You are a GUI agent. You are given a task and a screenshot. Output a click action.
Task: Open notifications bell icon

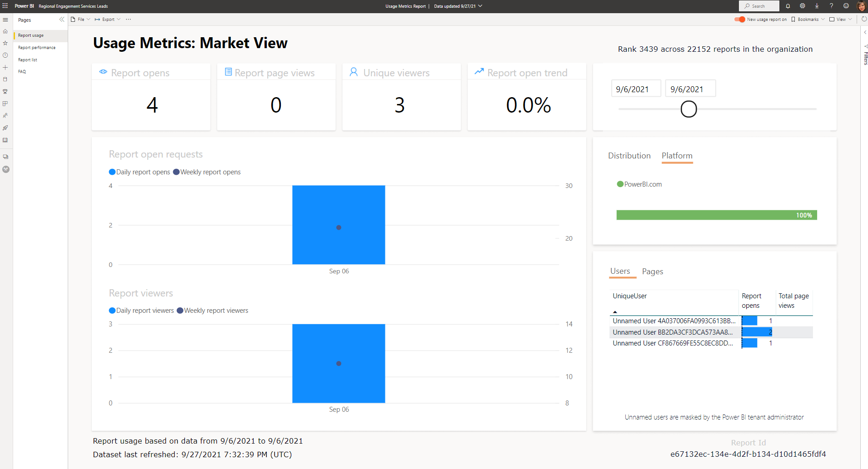click(x=788, y=6)
